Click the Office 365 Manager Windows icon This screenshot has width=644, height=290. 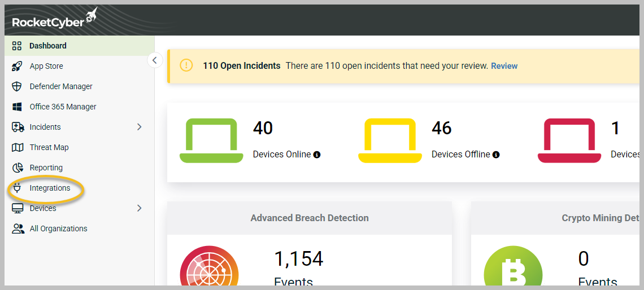coord(18,107)
